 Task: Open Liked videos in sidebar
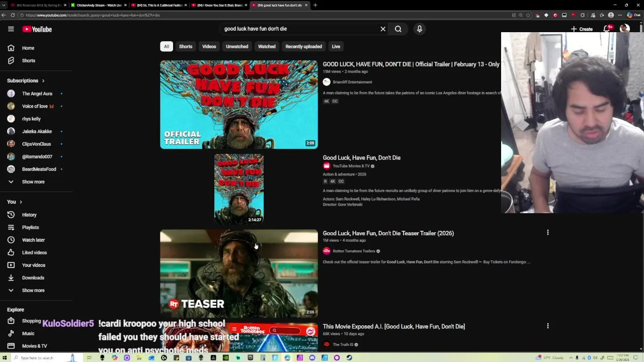pyautogui.click(x=34, y=252)
